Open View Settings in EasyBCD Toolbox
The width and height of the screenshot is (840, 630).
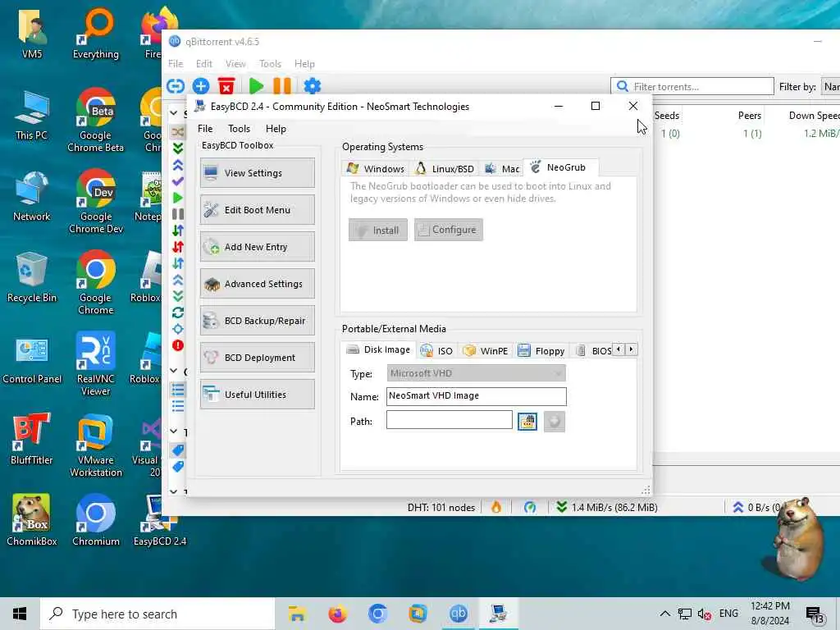257,173
